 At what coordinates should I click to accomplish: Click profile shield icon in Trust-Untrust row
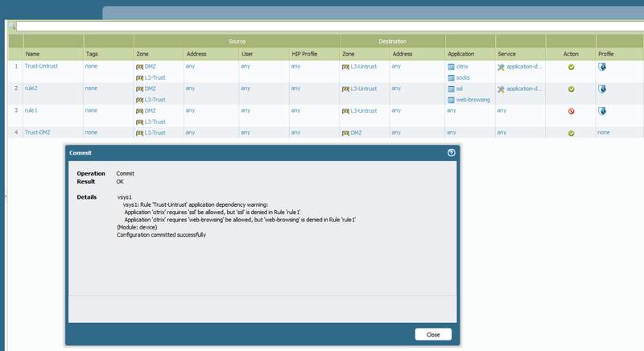(602, 67)
